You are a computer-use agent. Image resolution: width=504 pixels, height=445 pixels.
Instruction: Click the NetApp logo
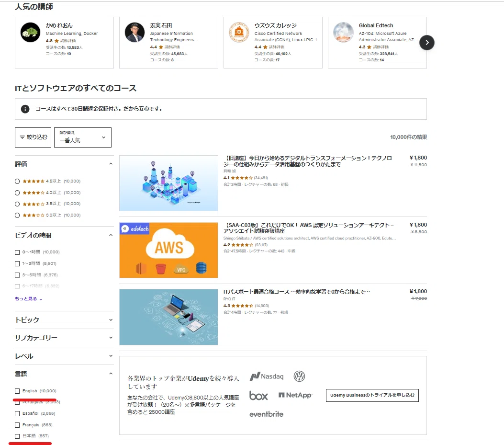pyautogui.click(x=295, y=395)
